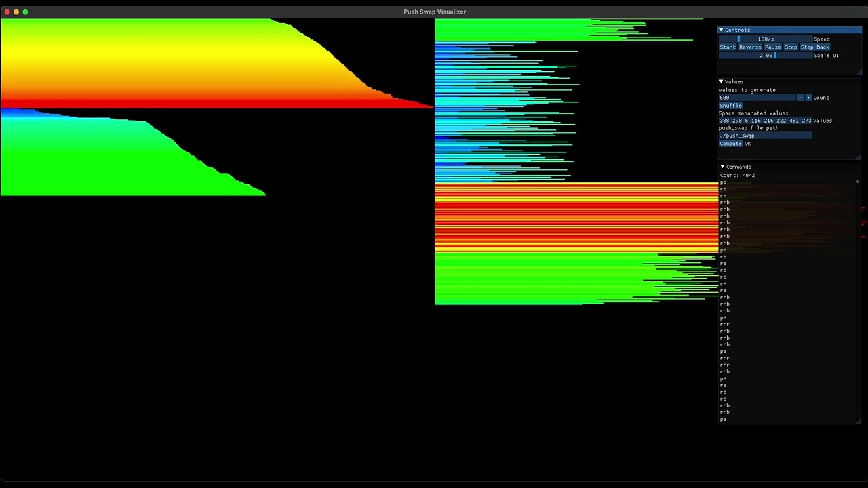Collapse the Controls panel triangle

(722, 30)
